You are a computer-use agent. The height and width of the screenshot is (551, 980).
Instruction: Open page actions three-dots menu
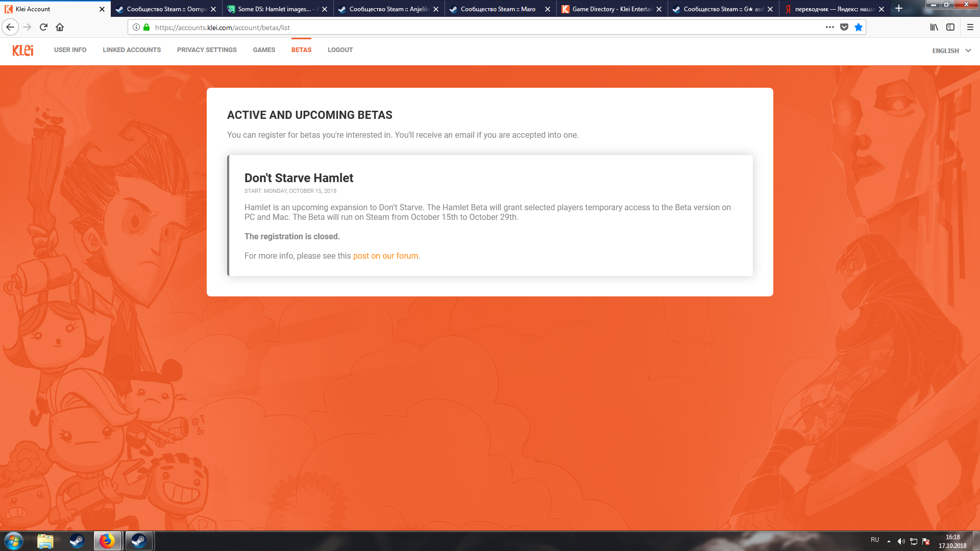(x=830, y=27)
